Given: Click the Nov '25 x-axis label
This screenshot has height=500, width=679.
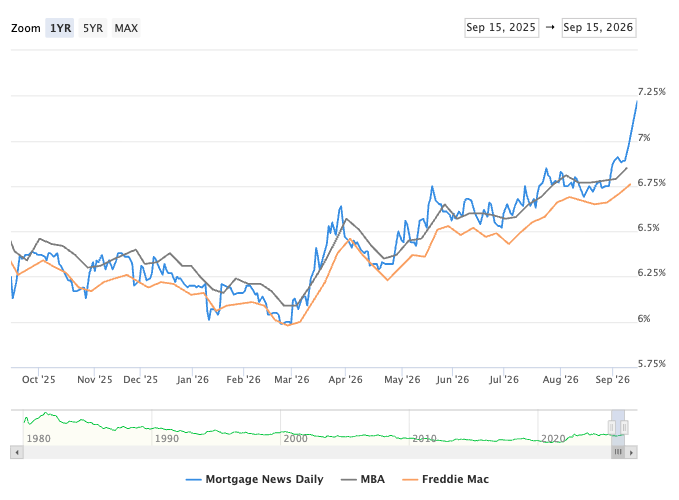Looking at the screenshot, I should click(94, 380).
